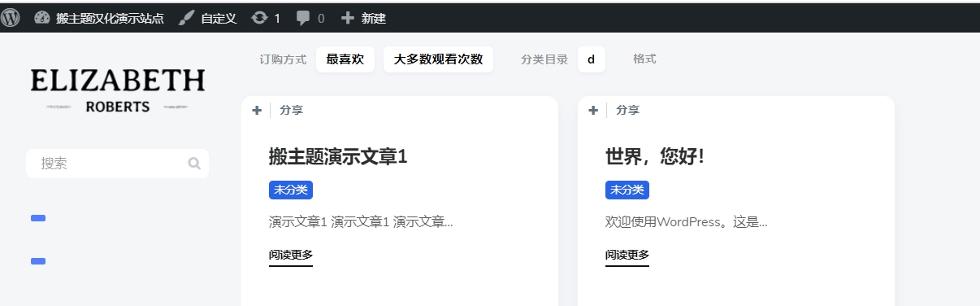Open the WordPress logo menu
The height and width of the screenshot is (306, 980).
point(11,18)
